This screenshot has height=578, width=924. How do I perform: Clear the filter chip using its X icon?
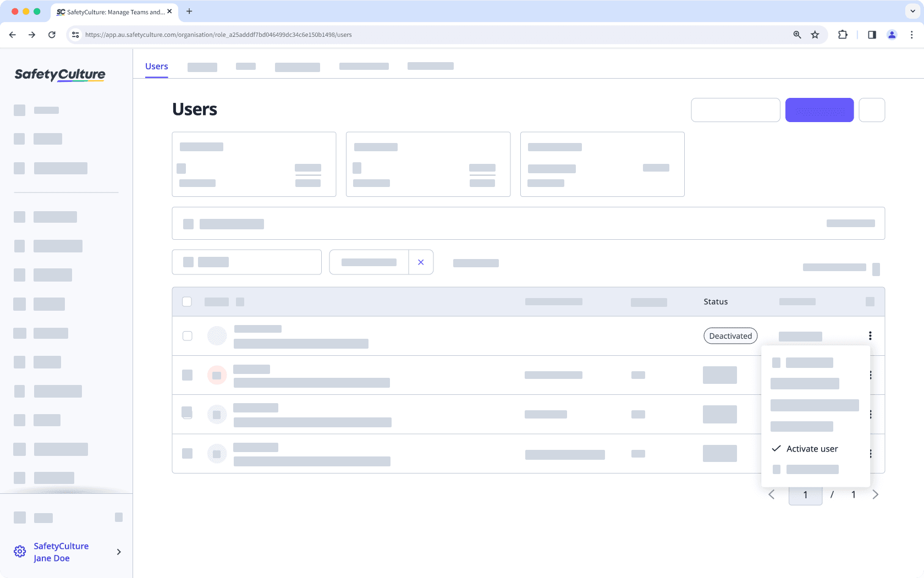pyautogui.click(x=421, y=262)
